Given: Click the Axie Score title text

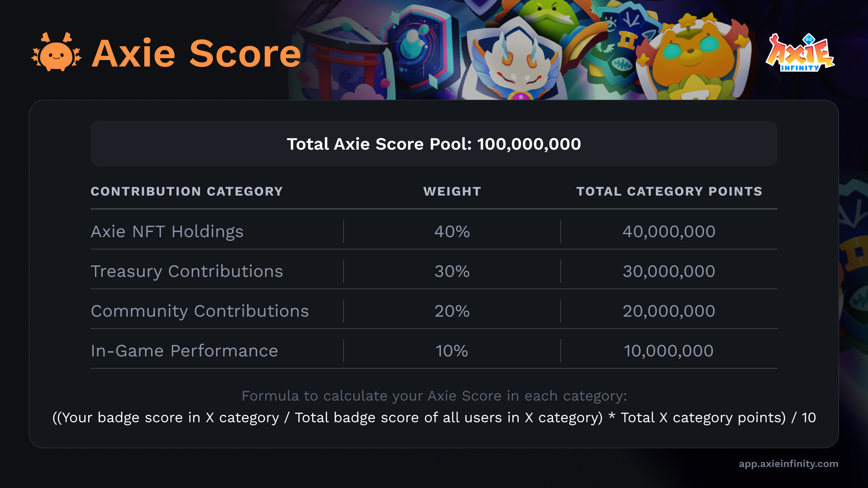Looking at the screenshot, I should point(196,53).
